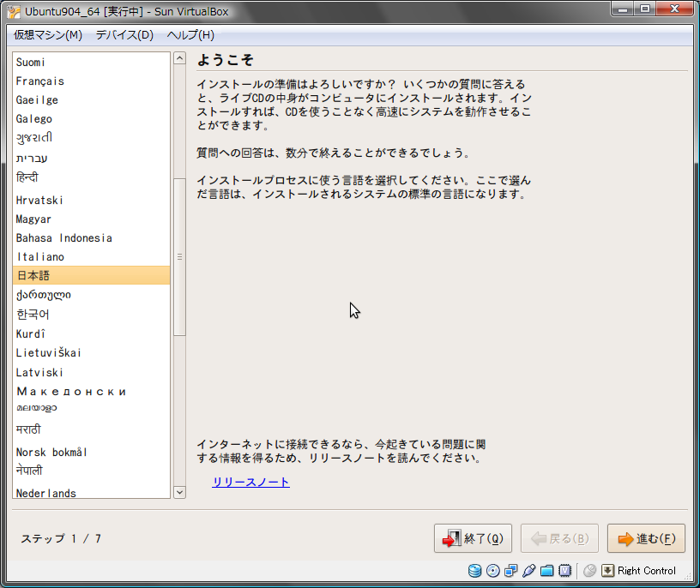Select Lietuviškai in the language list
Screen dimensions: 700x588
(92, 353)
